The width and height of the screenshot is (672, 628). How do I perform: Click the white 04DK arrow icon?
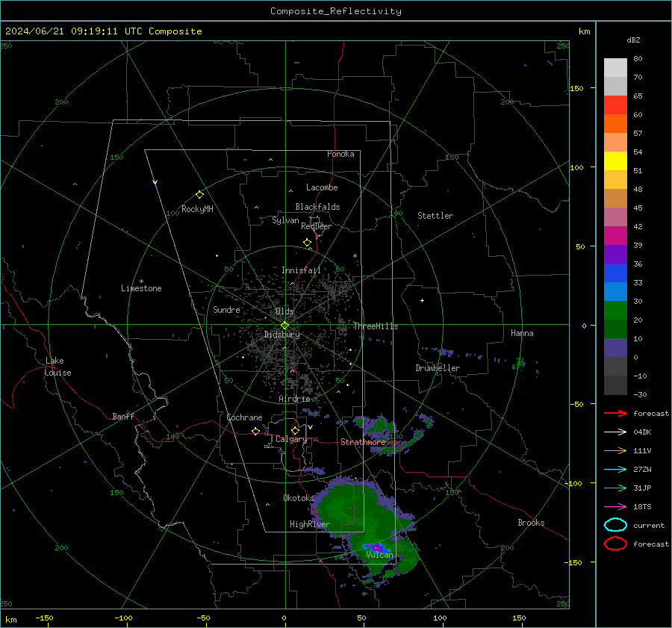point(615,432)
